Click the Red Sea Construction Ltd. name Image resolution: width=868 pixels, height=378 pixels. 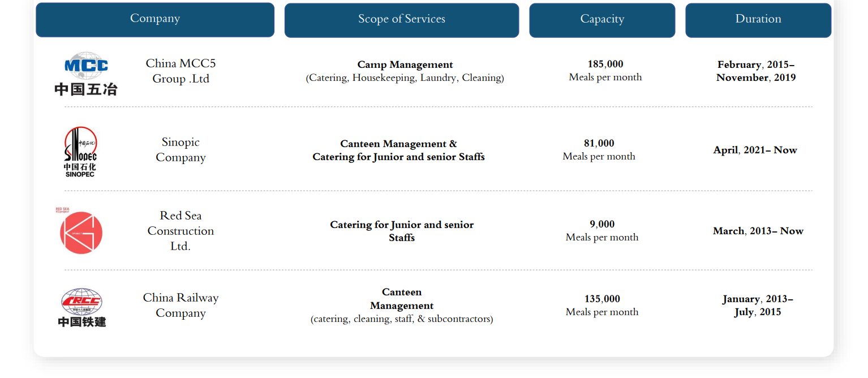pos(181,231)
